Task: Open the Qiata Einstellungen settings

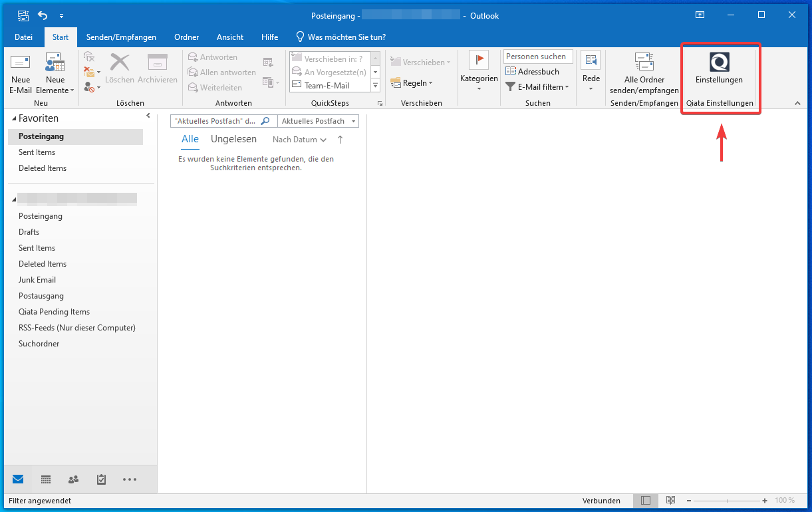Action: tap(720, 73)
